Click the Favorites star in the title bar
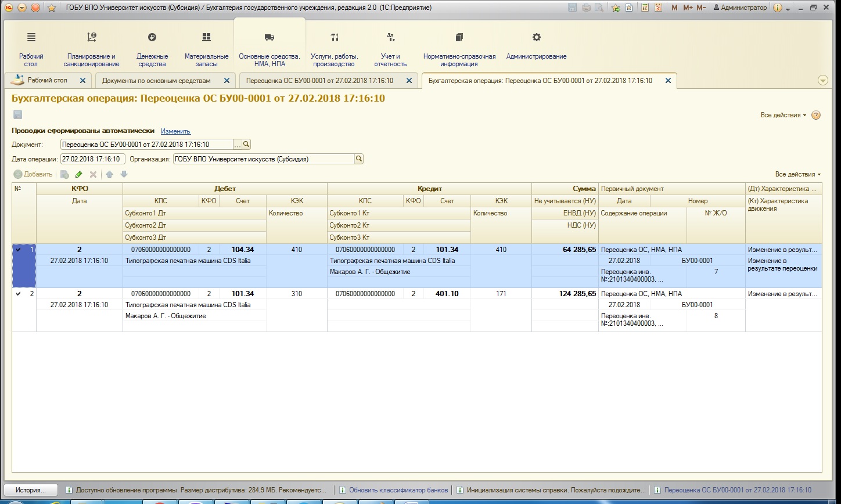 [x=51, y=8]
